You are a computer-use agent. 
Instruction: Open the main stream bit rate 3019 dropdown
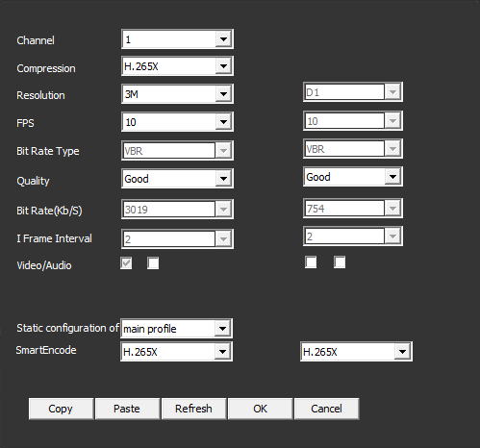[177, 209]
